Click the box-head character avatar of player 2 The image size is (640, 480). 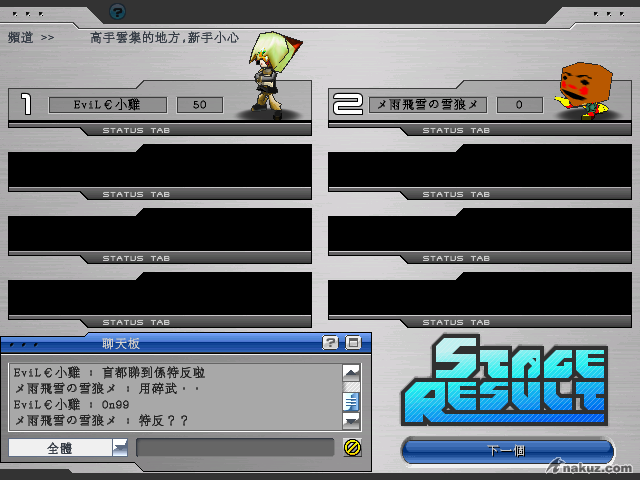584,91
